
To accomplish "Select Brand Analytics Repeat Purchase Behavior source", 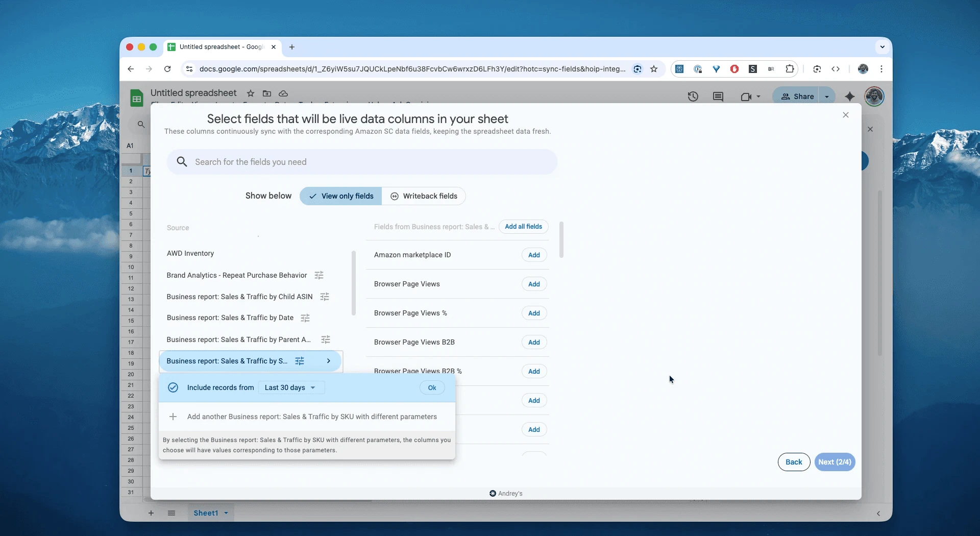I will point(237,276).
